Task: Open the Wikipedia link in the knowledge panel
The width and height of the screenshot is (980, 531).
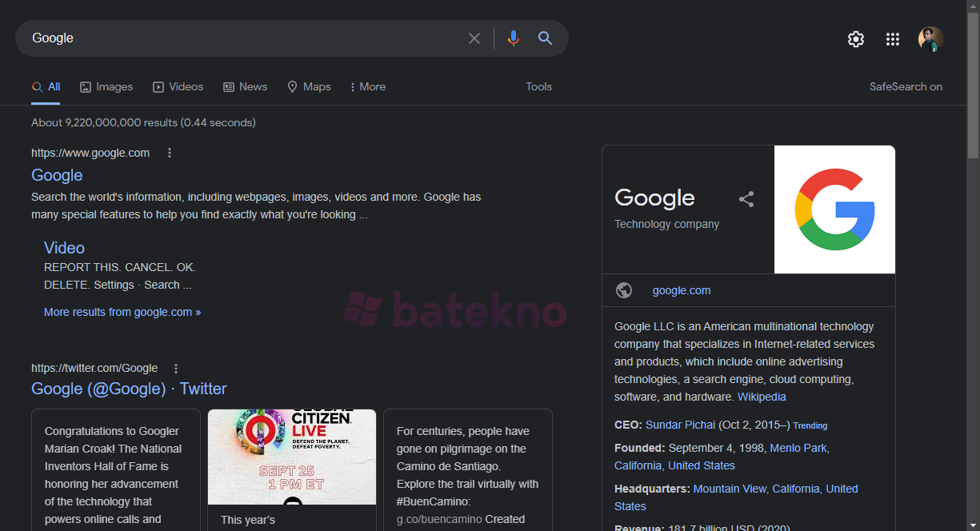Action: click(x=761, y=396)
